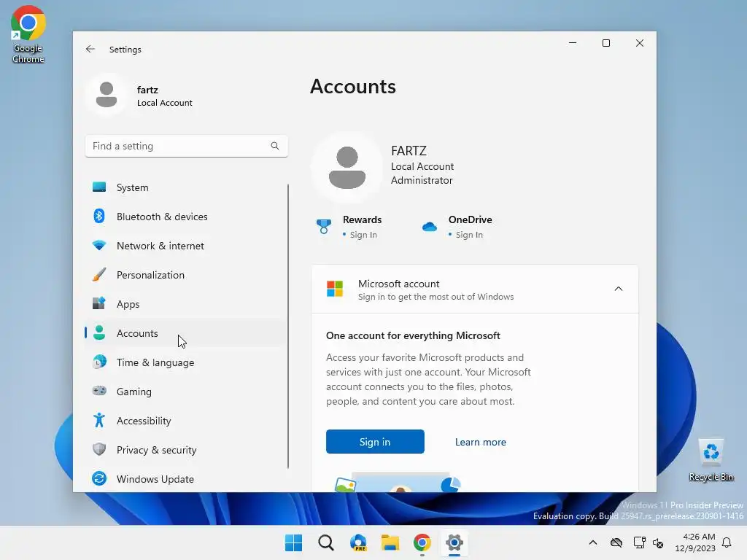The image size is (747, 560).
Task: Open Privacy & security label
Action: (156, 450)
